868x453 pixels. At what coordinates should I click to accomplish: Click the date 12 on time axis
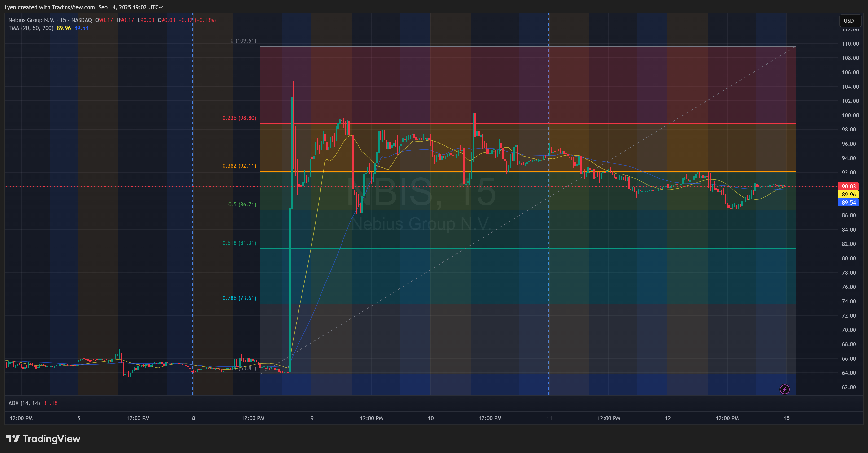pos(668,418)
